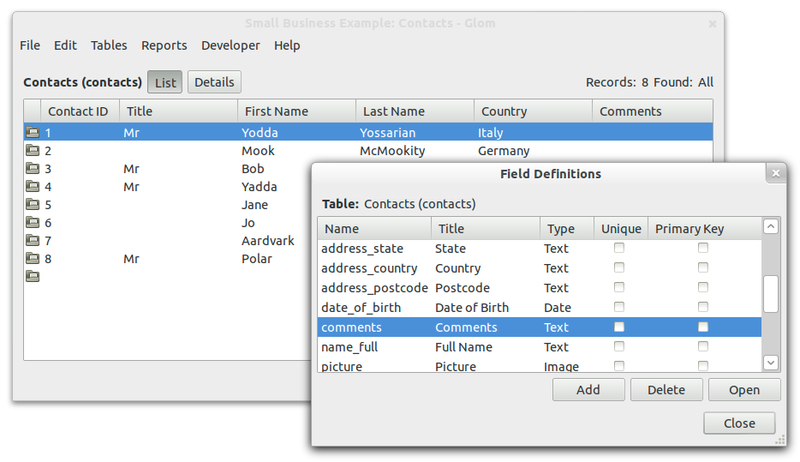
Task: Click the field list scroll down arrow
Action: 770,363
